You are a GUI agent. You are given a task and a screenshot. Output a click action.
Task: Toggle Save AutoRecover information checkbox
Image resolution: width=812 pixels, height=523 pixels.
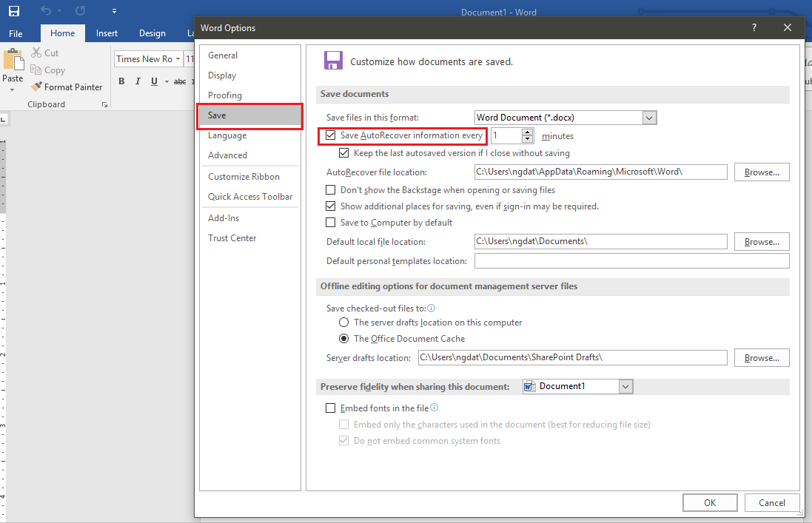tap(330, 135)
